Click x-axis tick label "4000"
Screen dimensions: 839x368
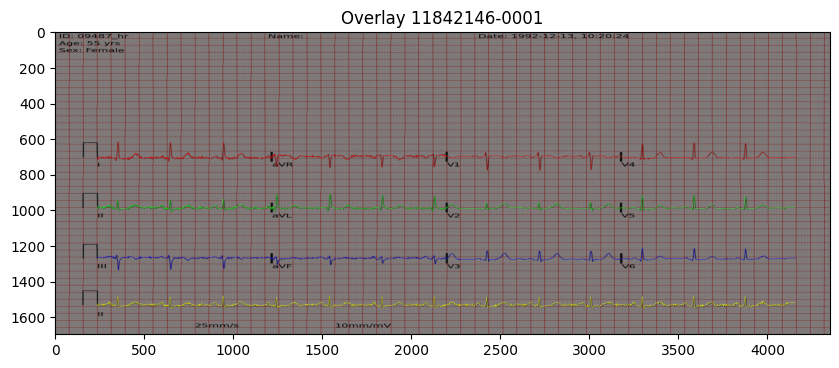tap(767, 349)
